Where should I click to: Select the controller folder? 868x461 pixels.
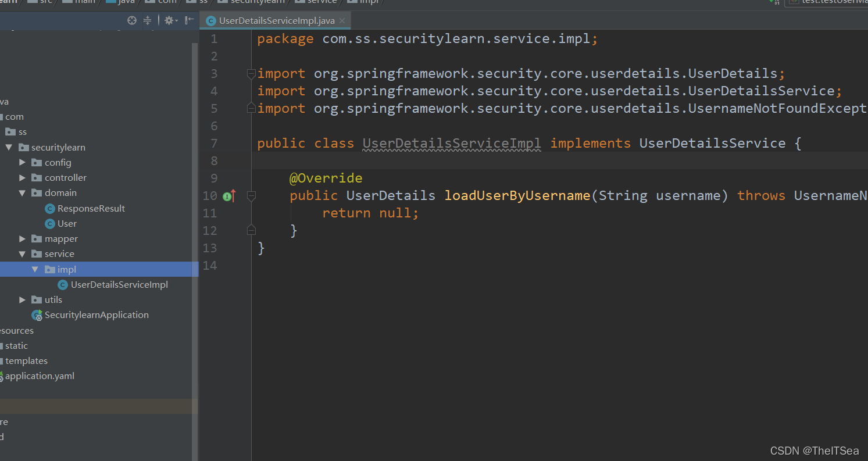point(66,178)
